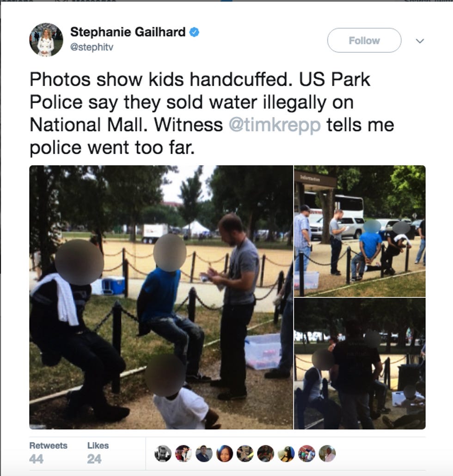Click the first liker avatar
This screenshot has width=453, height=476.
163,453
